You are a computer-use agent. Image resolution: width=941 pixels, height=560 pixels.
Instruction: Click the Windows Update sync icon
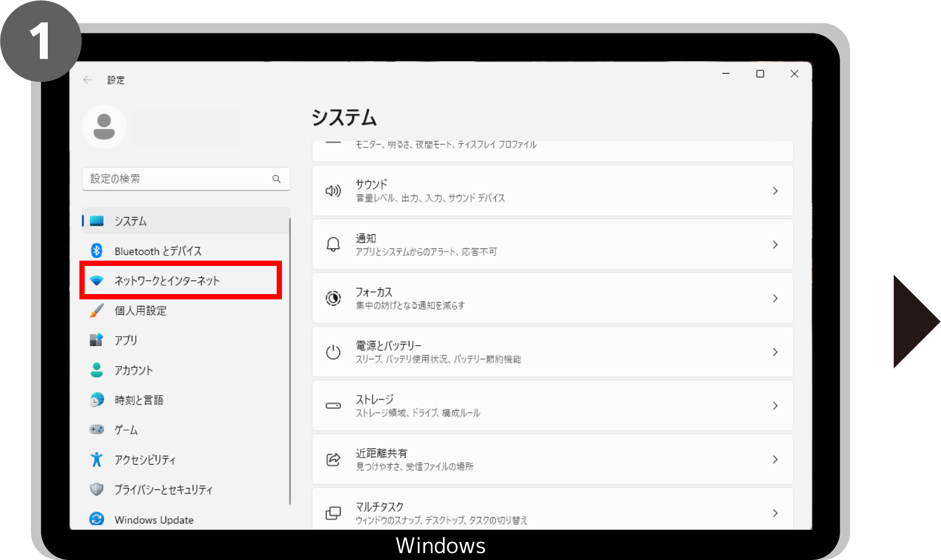tap(97, 519)
